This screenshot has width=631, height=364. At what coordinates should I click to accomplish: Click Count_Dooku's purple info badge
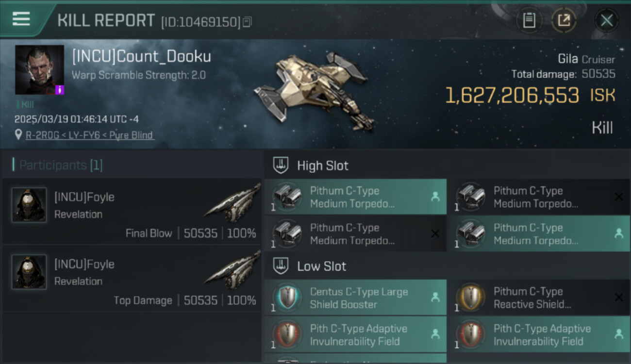59,90
